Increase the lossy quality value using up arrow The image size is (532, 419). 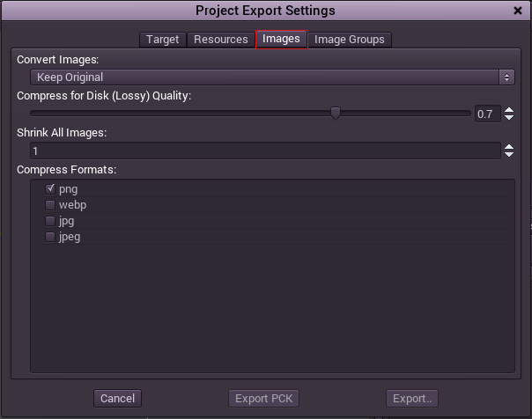(x=508, y=109)
